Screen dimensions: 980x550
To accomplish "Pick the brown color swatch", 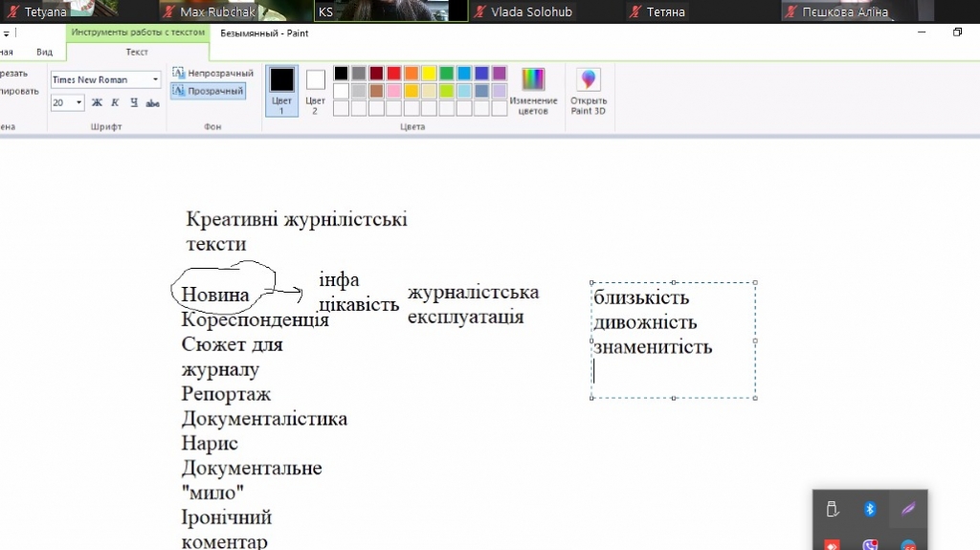I will point(375,91).
